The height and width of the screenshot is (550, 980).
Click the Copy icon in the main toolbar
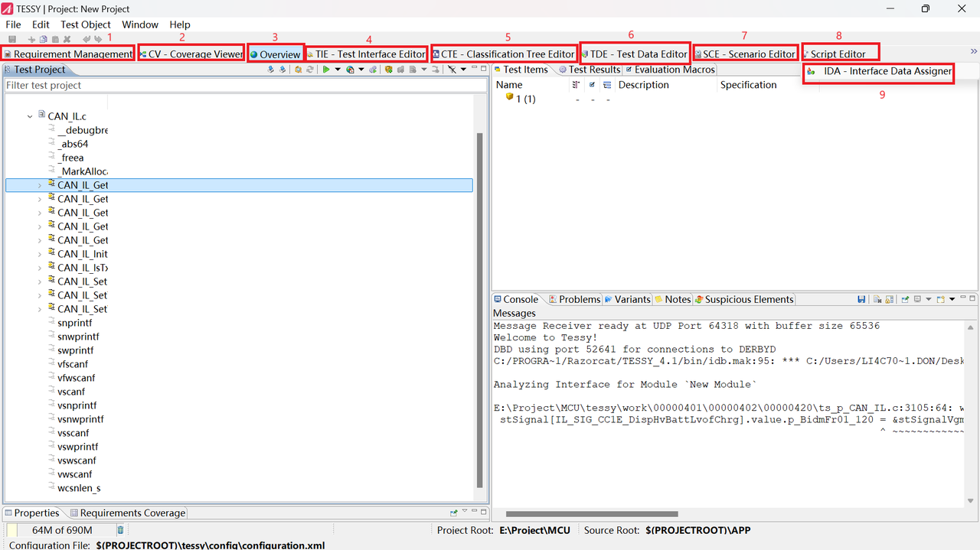click(x=43, y=39)
